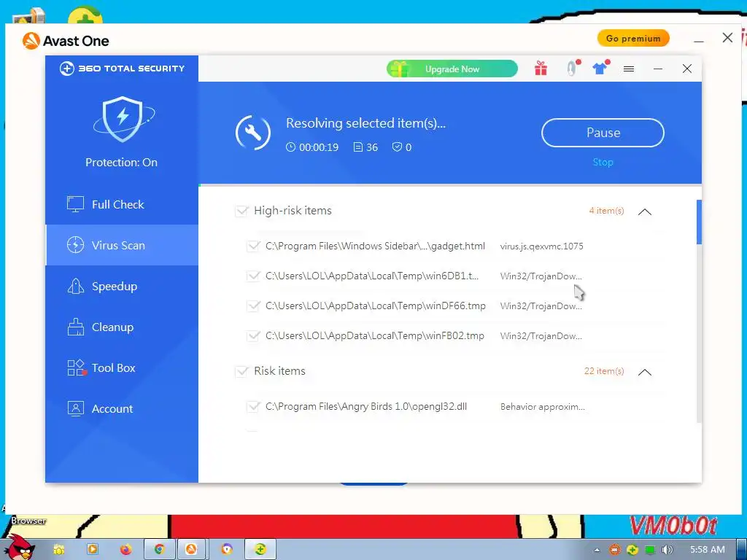Image resolution: width=747 pixels, height=560 pixels.
Task: Click the 5:58 AM taskbar clock
Action: [707, 550]
